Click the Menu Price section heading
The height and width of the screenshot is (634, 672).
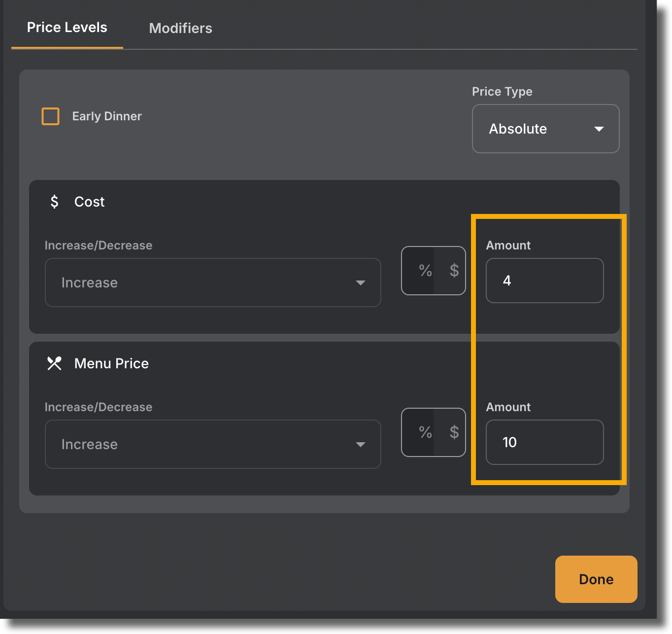click(111, 363)
